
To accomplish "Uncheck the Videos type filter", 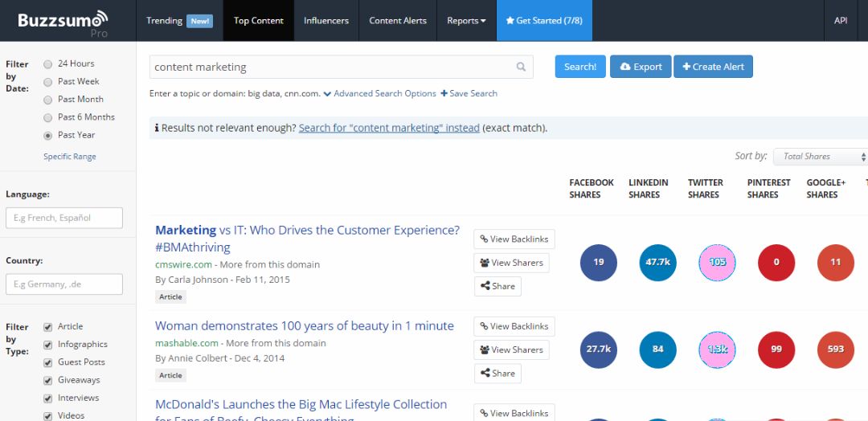I will [x=48, y=416].
